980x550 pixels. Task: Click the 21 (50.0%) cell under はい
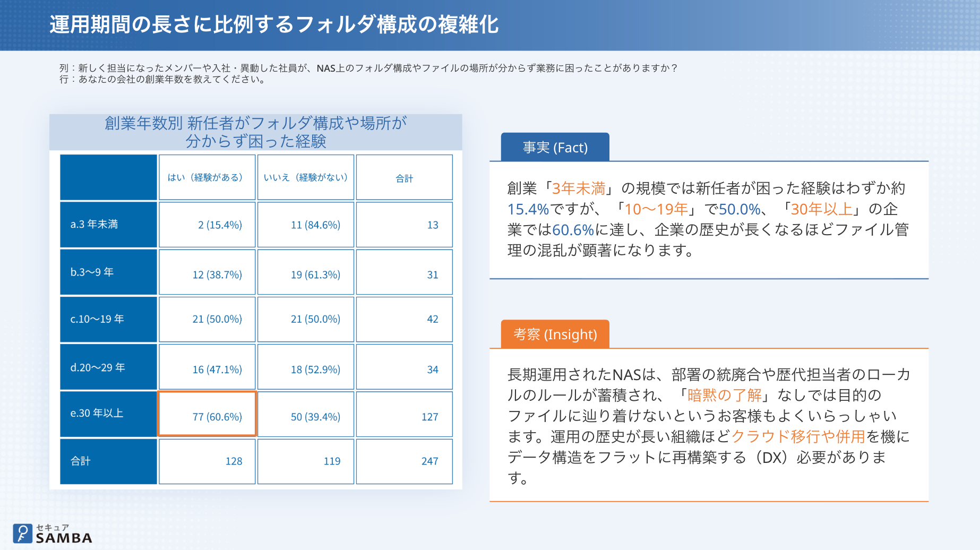click(207, 319)
